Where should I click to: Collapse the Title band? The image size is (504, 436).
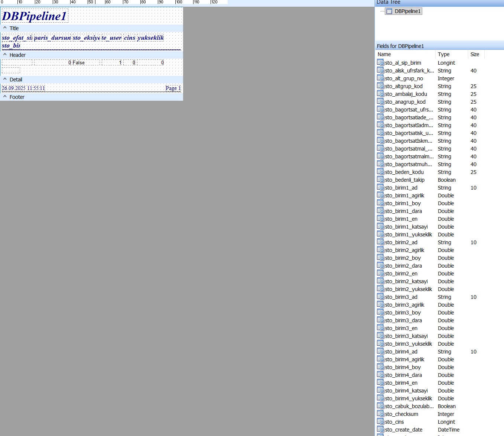5,28
